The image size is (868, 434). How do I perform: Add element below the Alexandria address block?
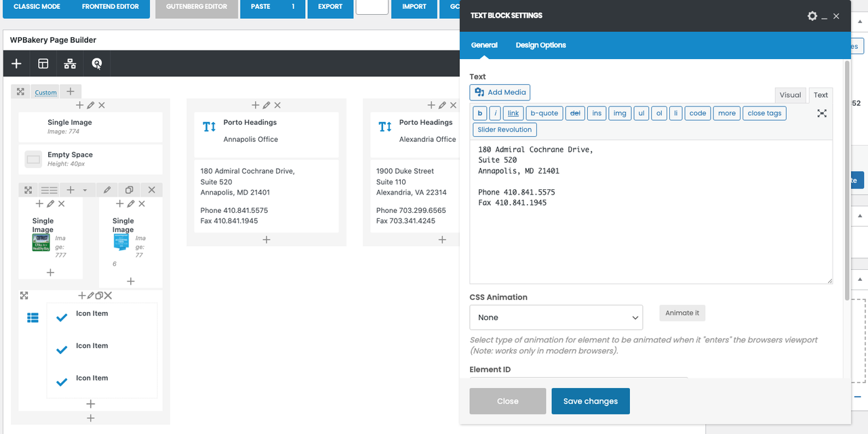[x=442, y=239]
